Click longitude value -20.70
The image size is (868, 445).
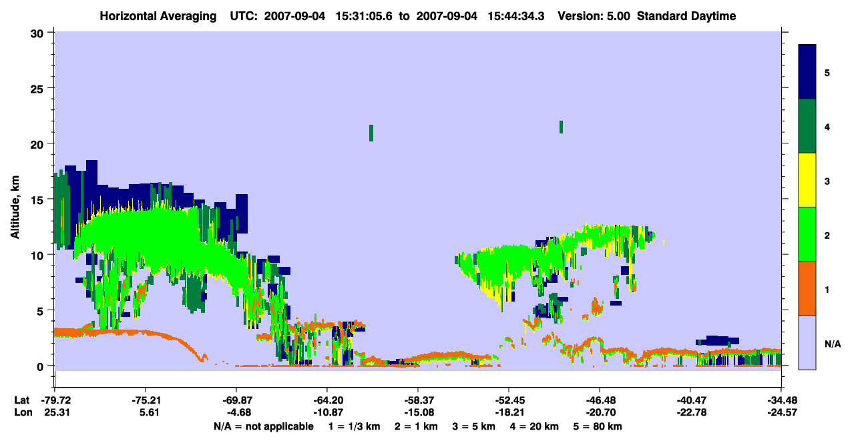[x=600, y=413]
